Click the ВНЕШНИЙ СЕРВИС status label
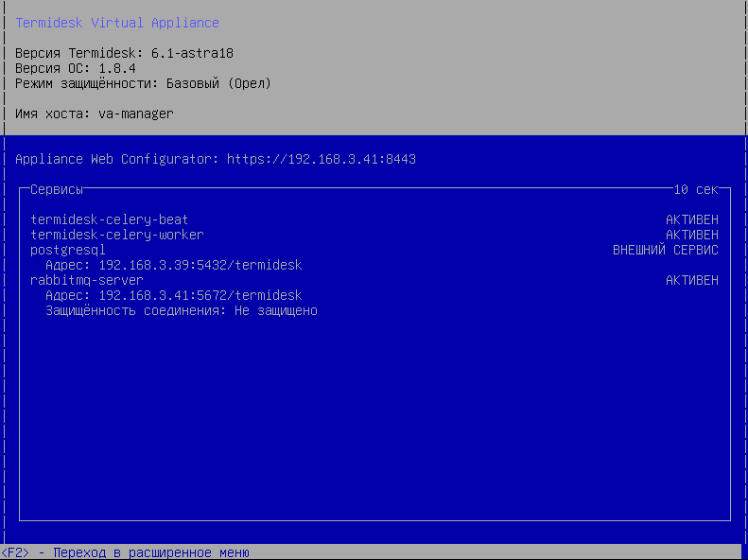Viewport: 748px width, 560px height. pyautogui.click(x=665, y=250)
